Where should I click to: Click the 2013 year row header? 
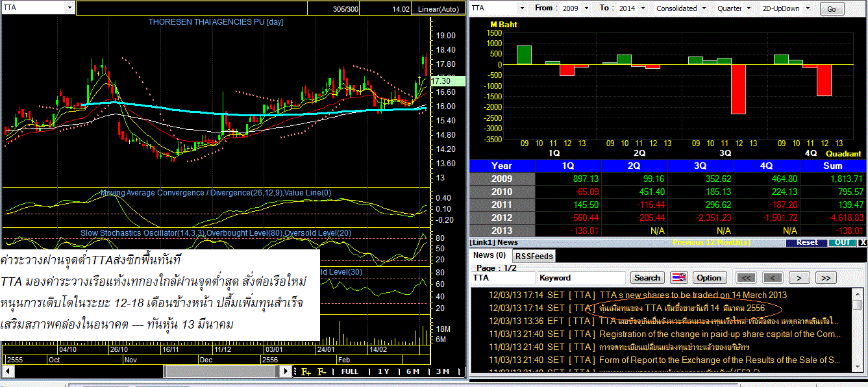[502, 231]
